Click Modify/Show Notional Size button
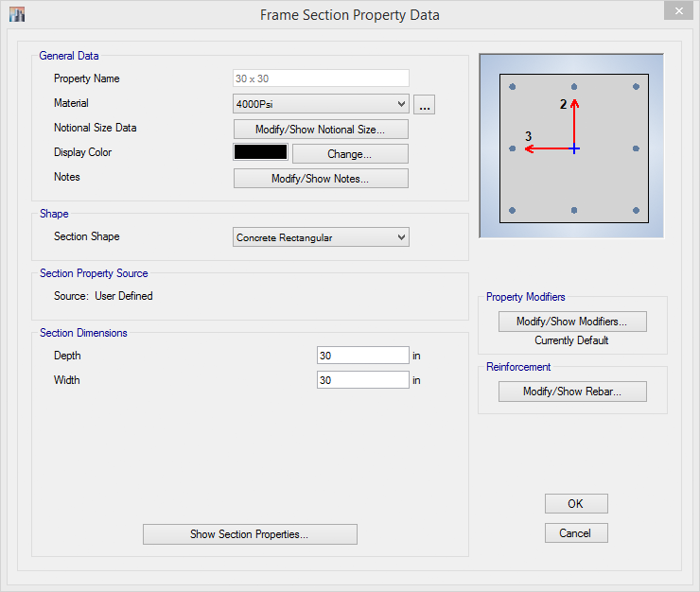The height and width of the screenshot is (592, 700). point(321,130)
